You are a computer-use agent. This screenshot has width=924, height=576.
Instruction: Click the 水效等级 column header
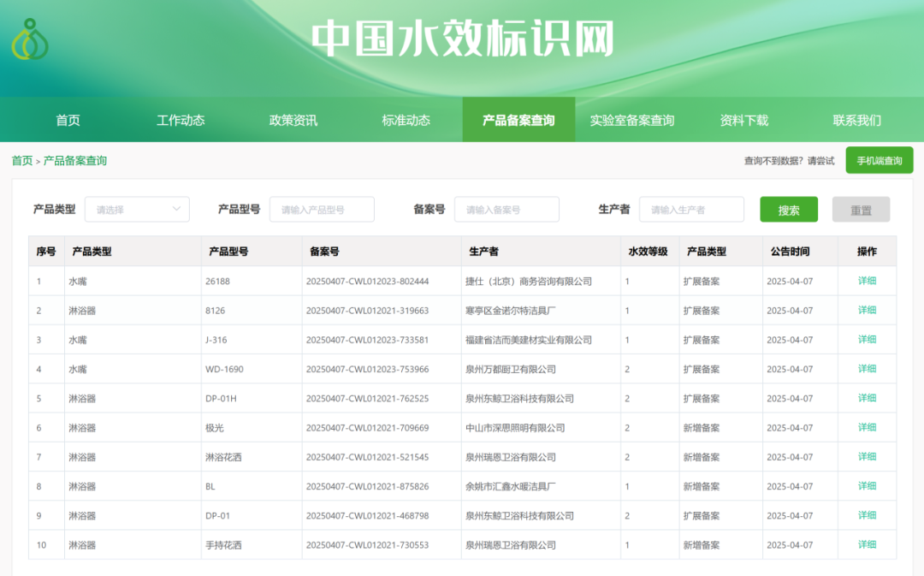pos(649,251)
